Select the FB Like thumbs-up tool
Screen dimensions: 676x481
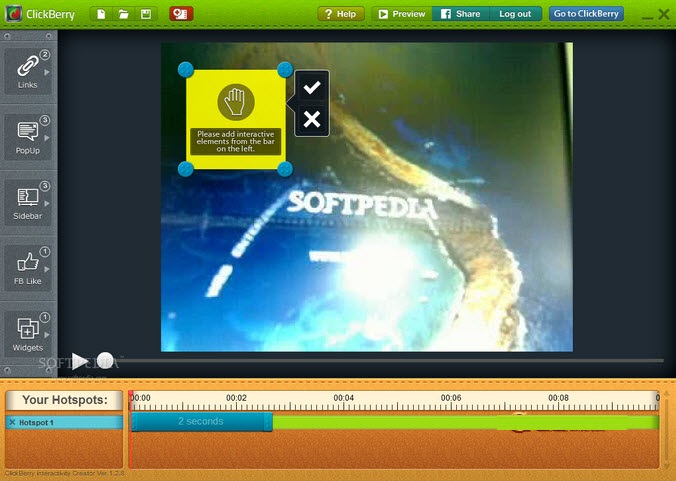[28, 266]
